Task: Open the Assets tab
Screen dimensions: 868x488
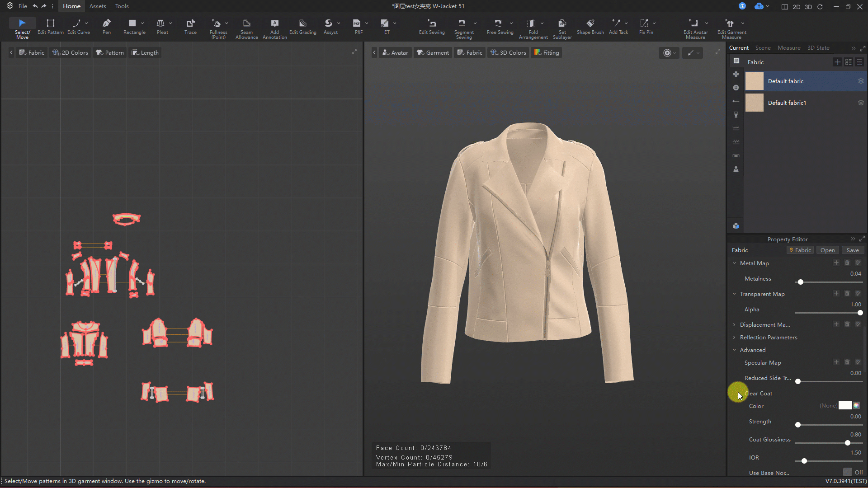Action: point(98,6)
